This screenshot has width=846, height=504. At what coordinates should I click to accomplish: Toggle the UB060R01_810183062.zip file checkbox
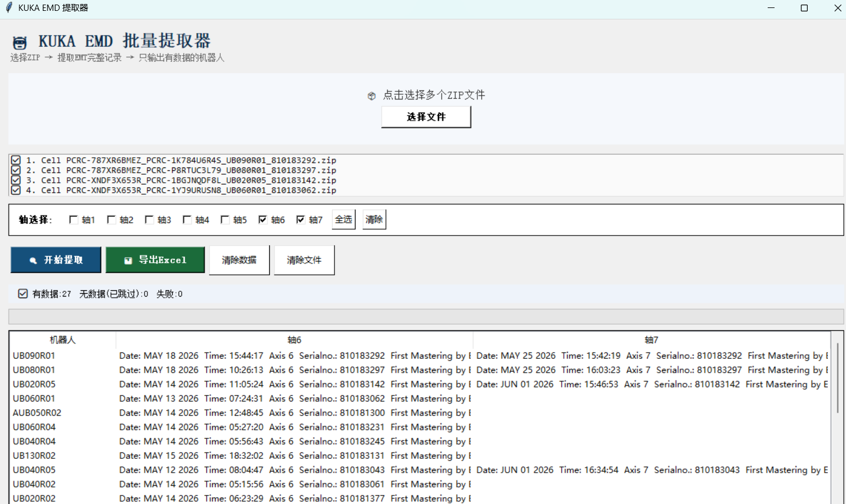tap(16, 190)
